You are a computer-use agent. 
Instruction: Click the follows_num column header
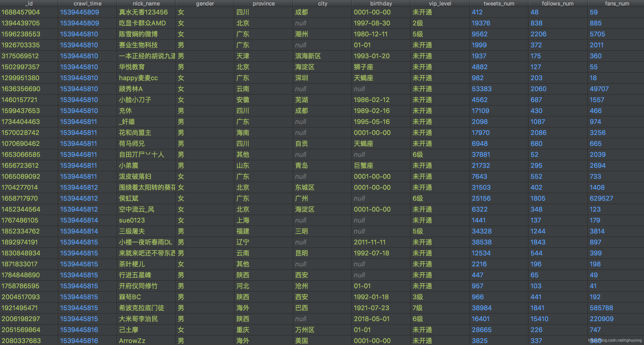558,3
